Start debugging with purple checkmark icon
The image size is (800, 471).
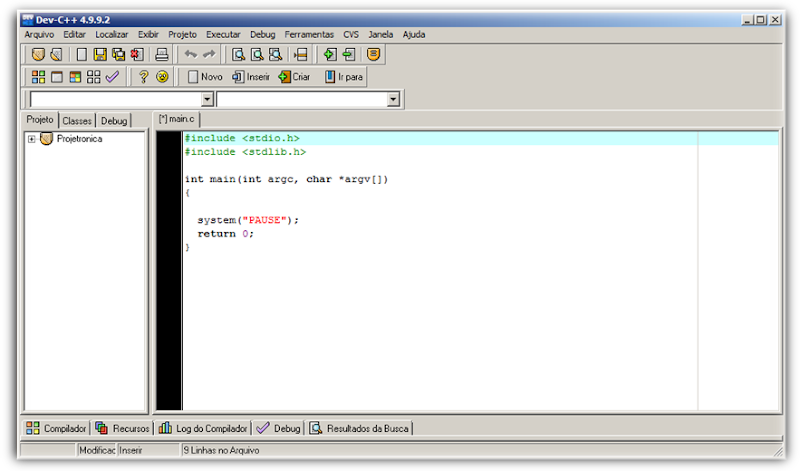tap(112, 77)
